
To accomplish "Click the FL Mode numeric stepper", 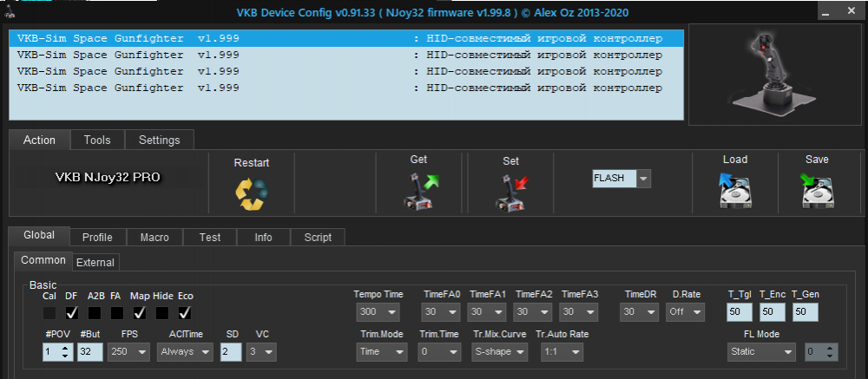I will pos(821,352).
